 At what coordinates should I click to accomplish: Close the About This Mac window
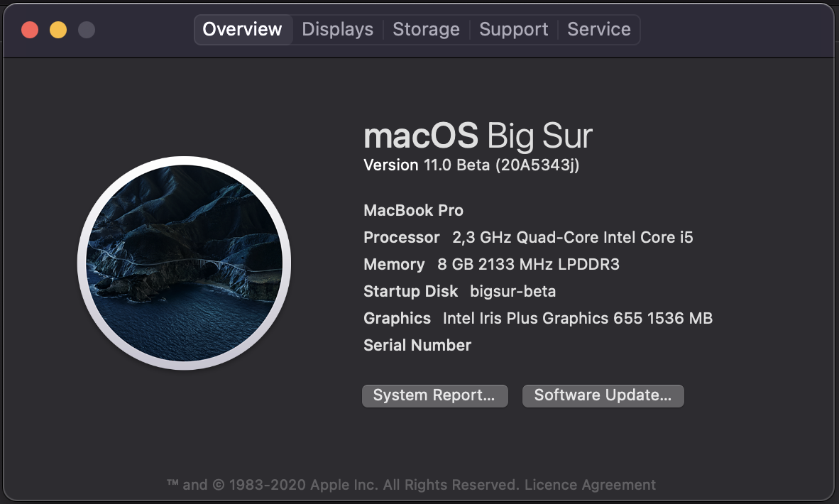pos(30,30)
